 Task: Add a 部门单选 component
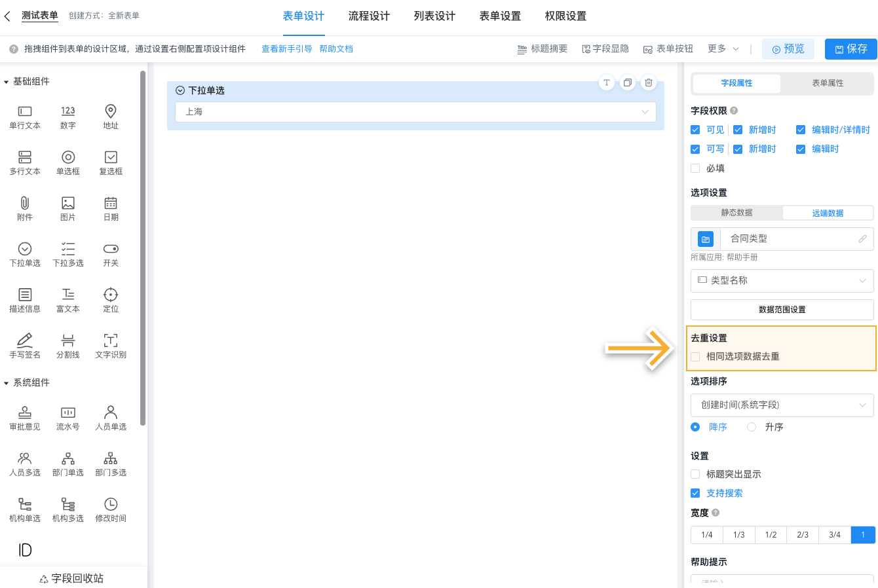pos(67,463)
